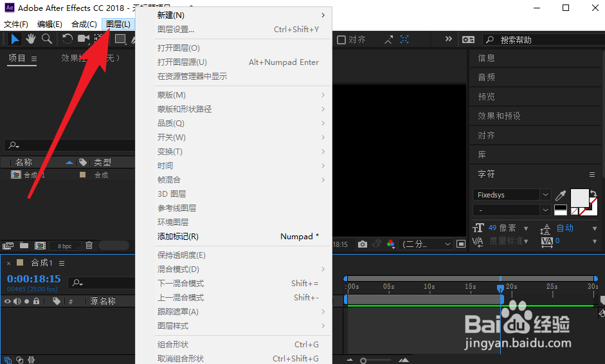
Task: Click the fill color white swatch
Action: tap(579, 198)
